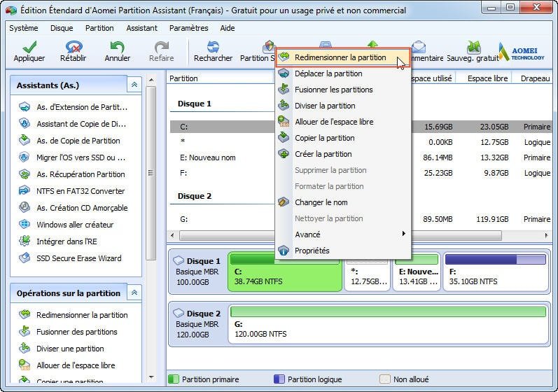Screen dimensions: 558x392
Task: Click Disque 2 drive icon in disk map
Action: [179, 313]
